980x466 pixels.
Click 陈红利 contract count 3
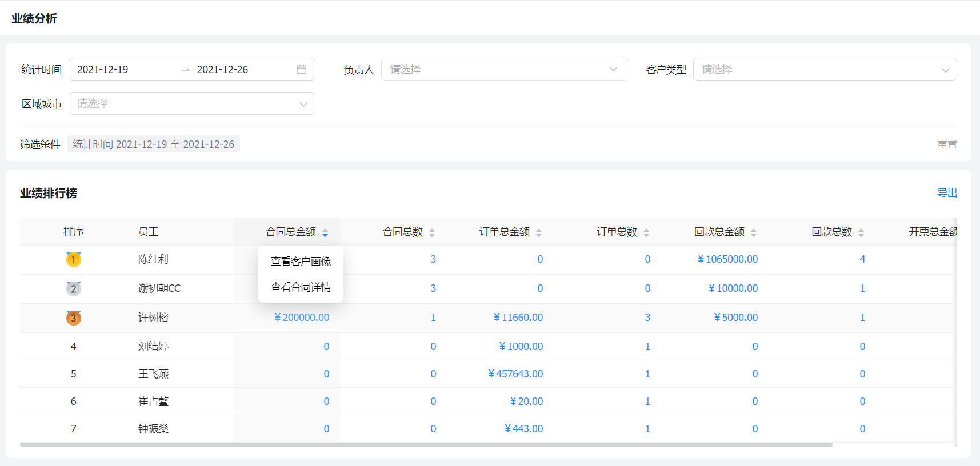click(433, 259)
